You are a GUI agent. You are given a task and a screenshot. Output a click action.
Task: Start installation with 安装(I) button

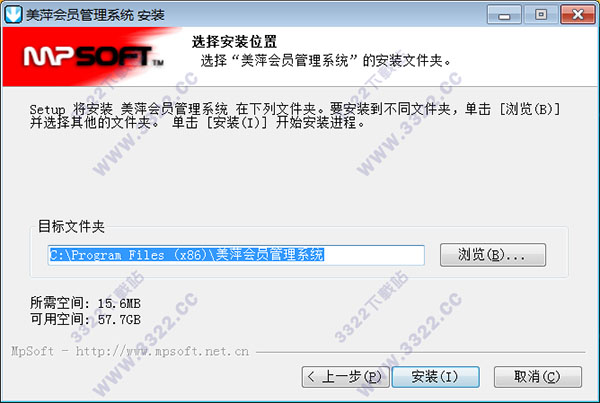pyautogui.click(x=435, y=377)
